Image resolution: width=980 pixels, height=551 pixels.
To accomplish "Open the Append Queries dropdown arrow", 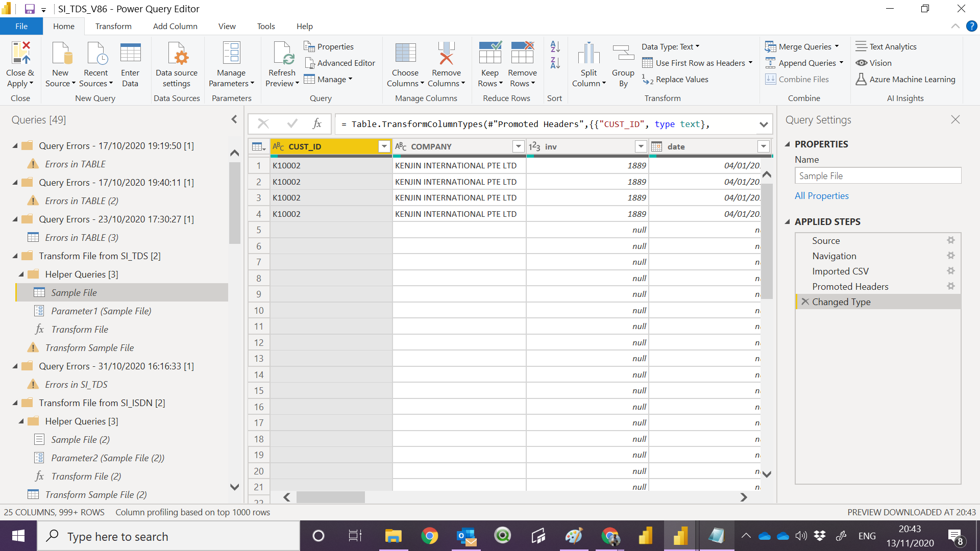I will point(841,63).
